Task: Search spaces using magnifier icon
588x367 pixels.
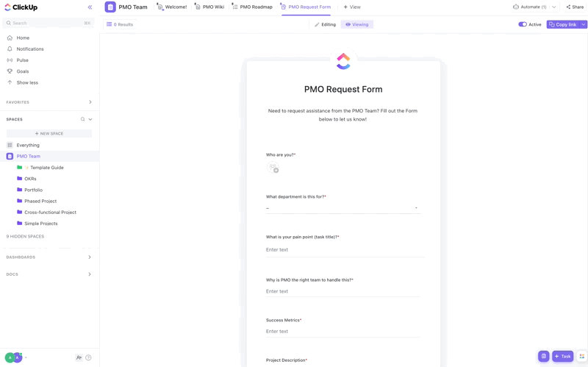Action: tap(82, 119)
